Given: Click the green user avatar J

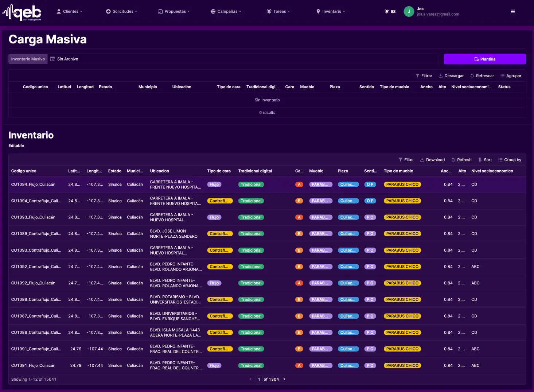Looking at the screenshot, I should (x=409, y=11).
